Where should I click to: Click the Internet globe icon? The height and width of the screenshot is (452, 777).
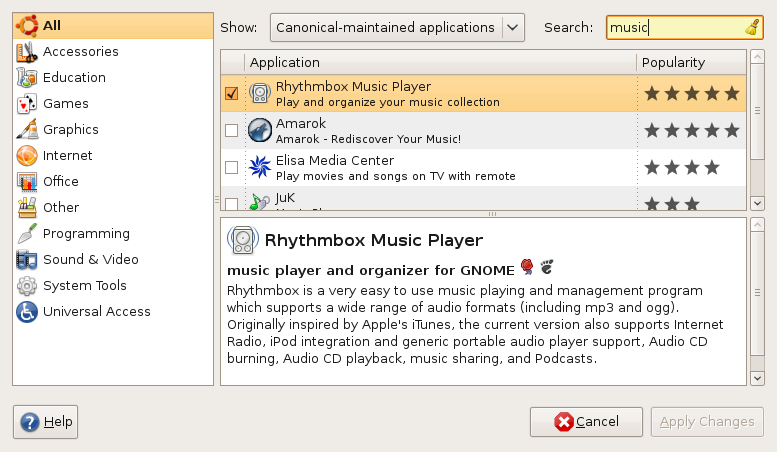click(x=27, y=156)
